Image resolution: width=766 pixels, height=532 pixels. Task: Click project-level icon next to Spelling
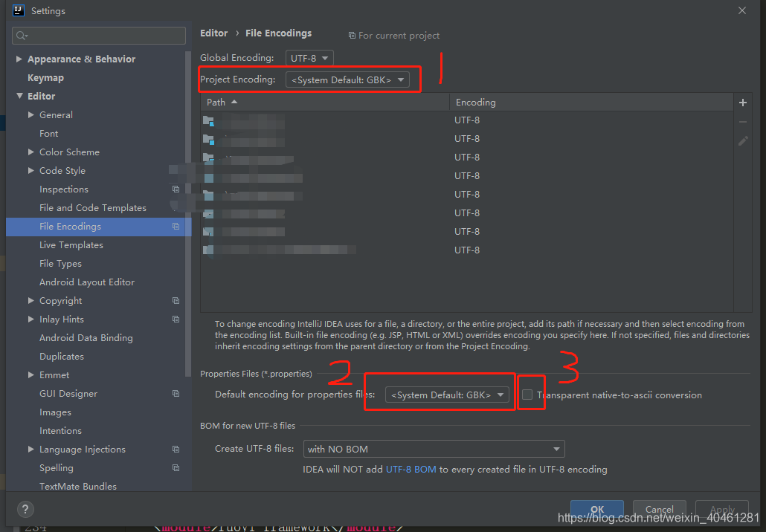pos(176,467)
